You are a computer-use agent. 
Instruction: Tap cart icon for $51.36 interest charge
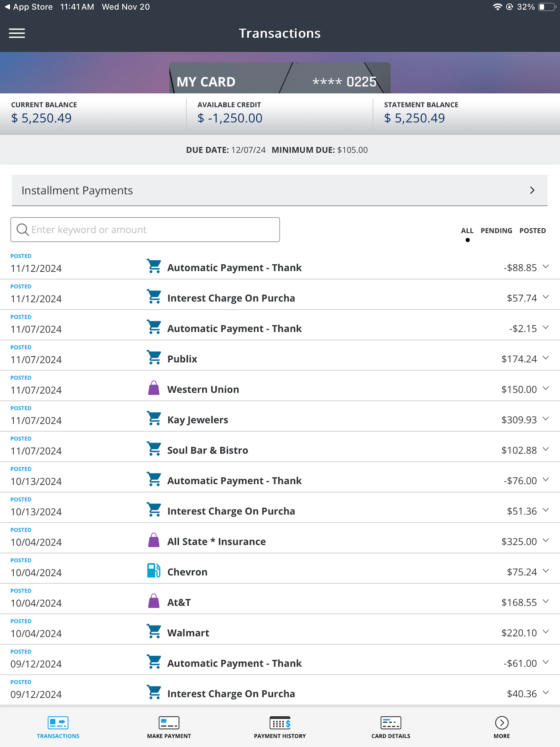pyautogui.click(x=154, y=510)
